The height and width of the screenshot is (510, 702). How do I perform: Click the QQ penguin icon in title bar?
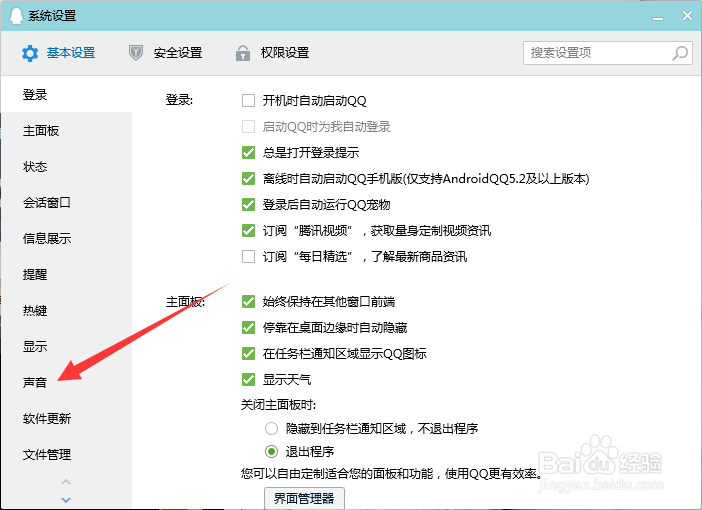(x=16, y=16)
